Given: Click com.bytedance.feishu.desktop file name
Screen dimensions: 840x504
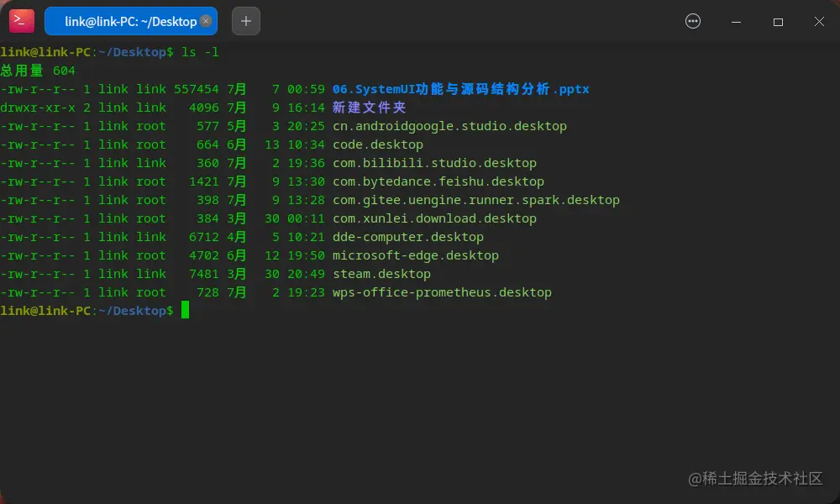Looking at the screenshot, I should (438, 181).
